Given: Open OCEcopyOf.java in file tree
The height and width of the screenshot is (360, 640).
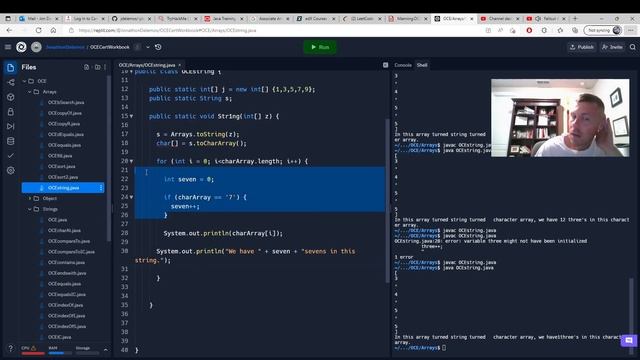Looking at the screenshot, I should [x=64, y=113].
